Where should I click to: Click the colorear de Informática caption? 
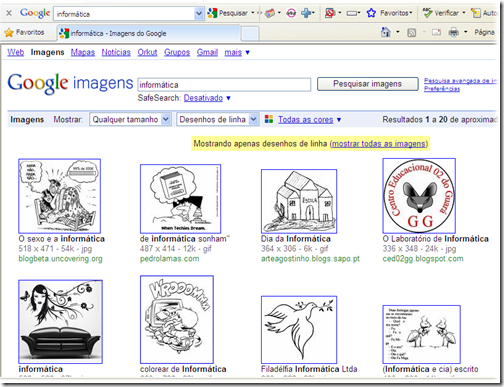coord(183,369)
